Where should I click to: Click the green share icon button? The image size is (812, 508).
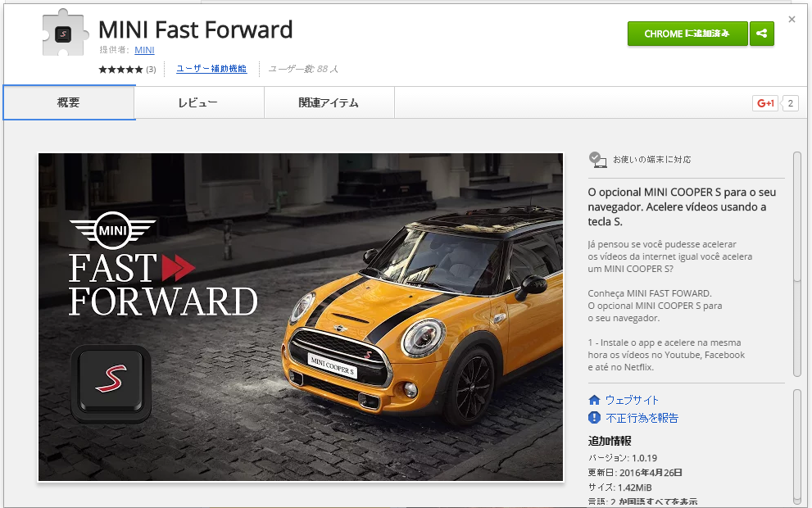(762, 34)
